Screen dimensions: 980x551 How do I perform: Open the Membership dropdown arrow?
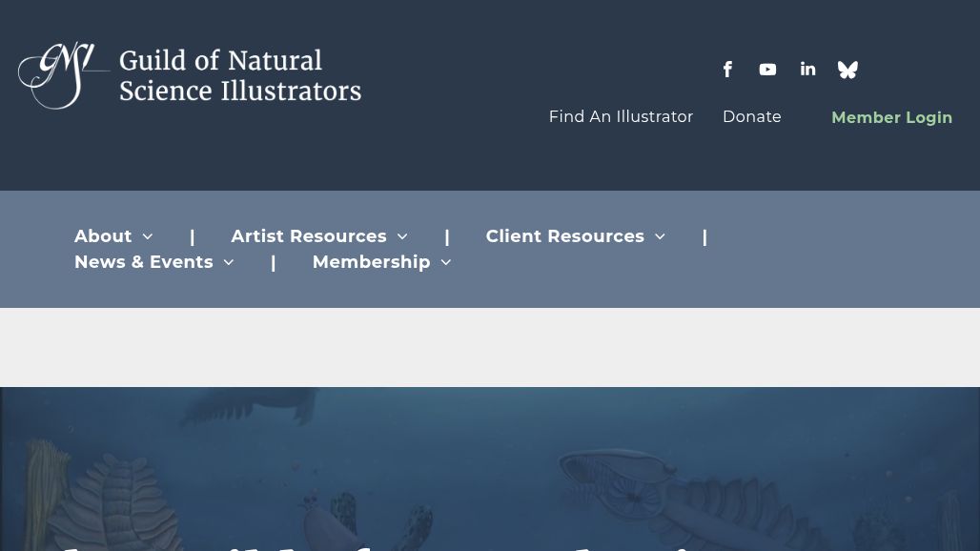(445, 262)
